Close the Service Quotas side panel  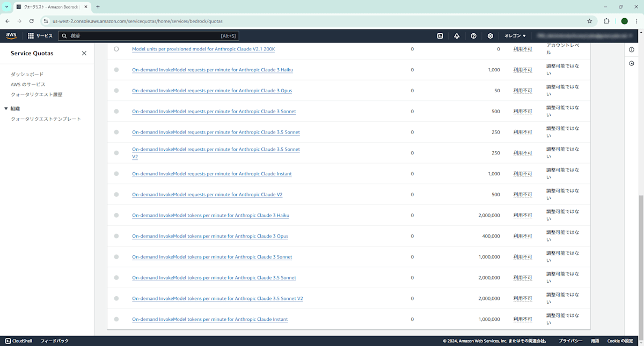[84, 53]
